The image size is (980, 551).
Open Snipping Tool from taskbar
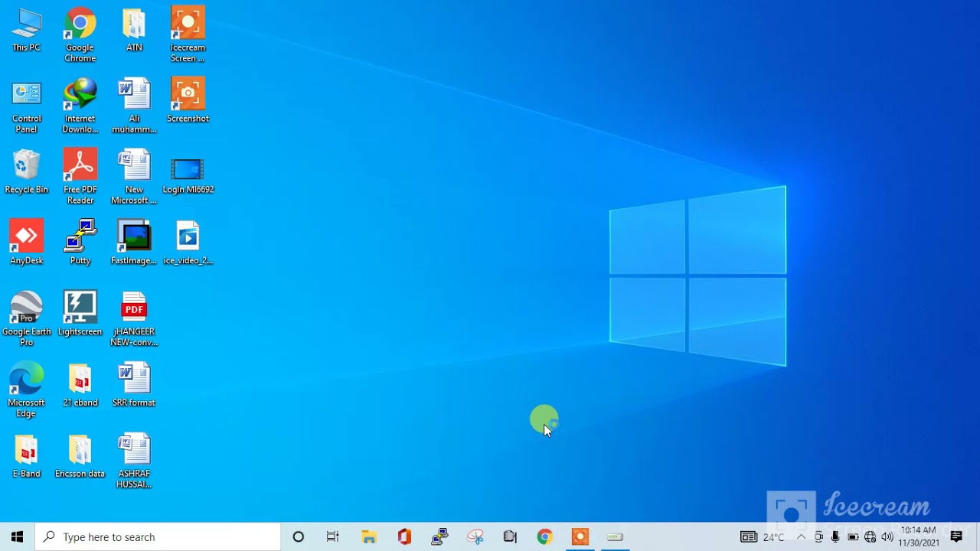click(475, 537)
